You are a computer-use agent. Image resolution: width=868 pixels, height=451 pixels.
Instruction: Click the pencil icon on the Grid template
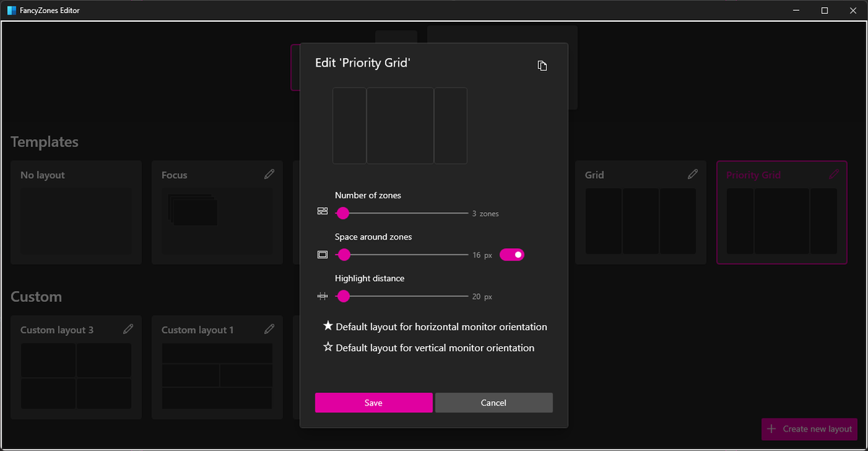coord(692,174)
